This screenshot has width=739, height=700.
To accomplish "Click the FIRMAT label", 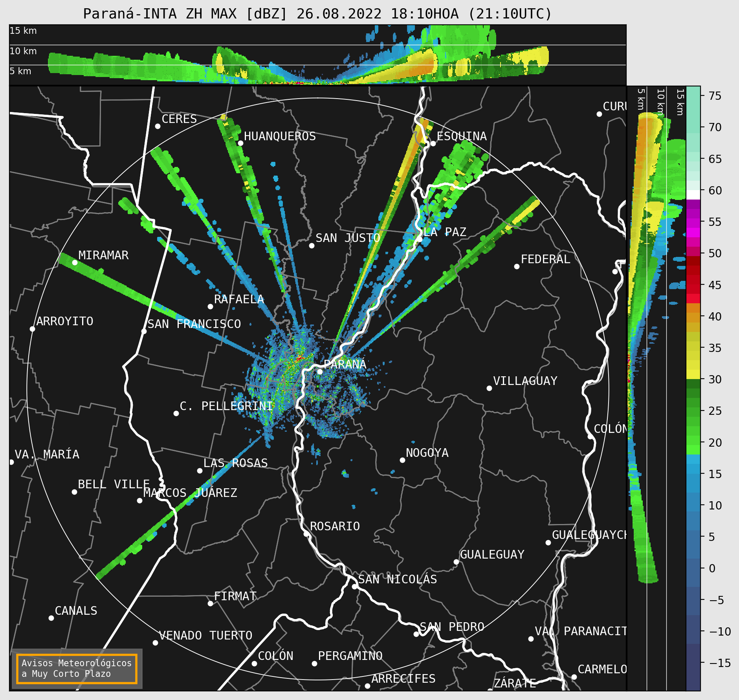I will tap(235, 596).
